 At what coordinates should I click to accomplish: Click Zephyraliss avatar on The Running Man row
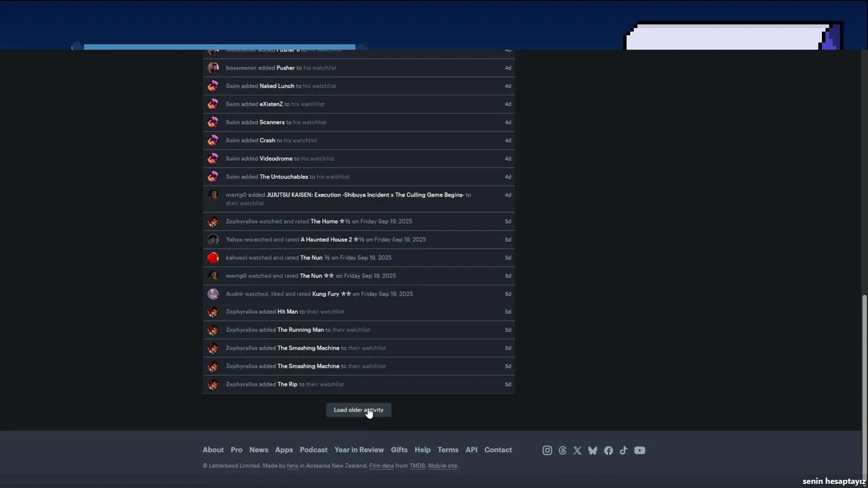tap(213, 330)
